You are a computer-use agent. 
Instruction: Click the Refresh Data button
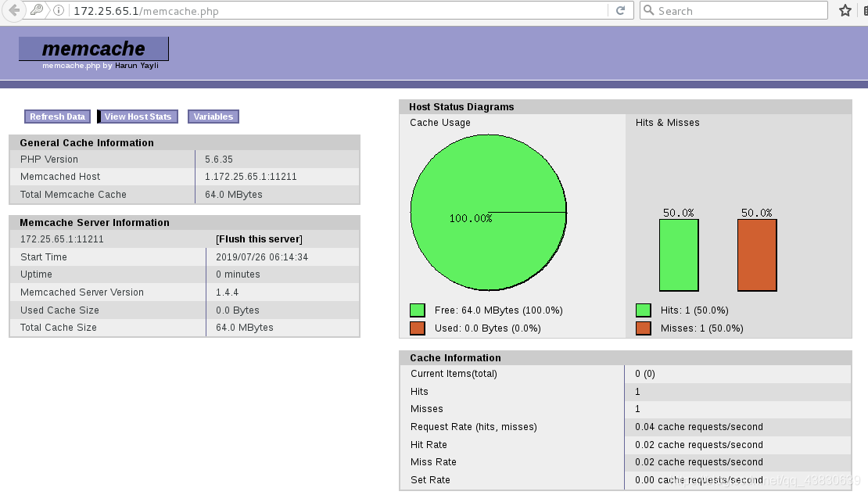pyautogui.click(x=58, y=117)
